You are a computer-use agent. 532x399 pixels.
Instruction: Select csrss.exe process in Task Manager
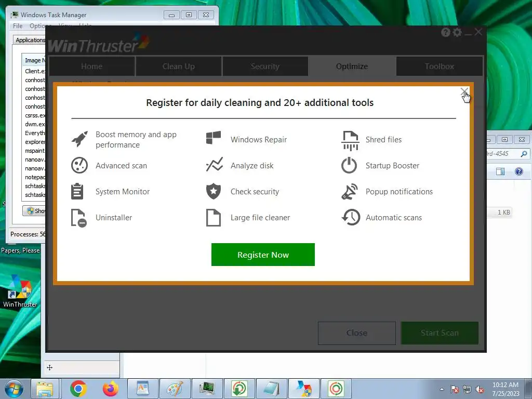[x=34, y=115]
